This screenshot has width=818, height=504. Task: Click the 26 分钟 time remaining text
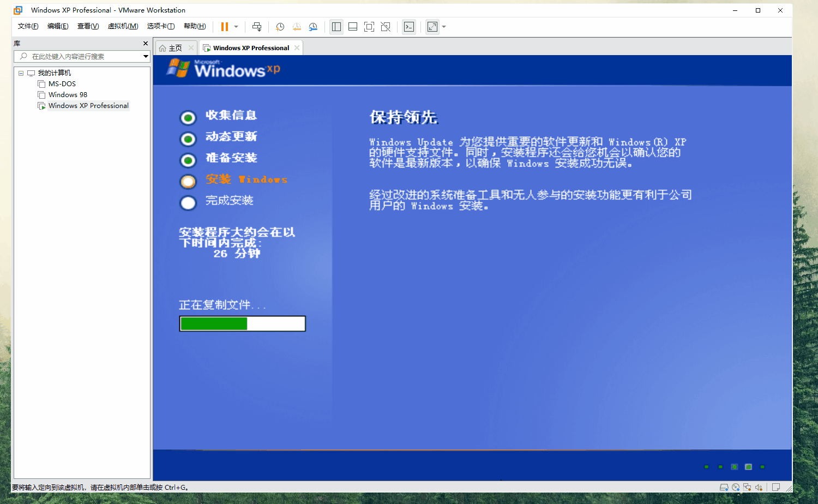click(237, 254)
